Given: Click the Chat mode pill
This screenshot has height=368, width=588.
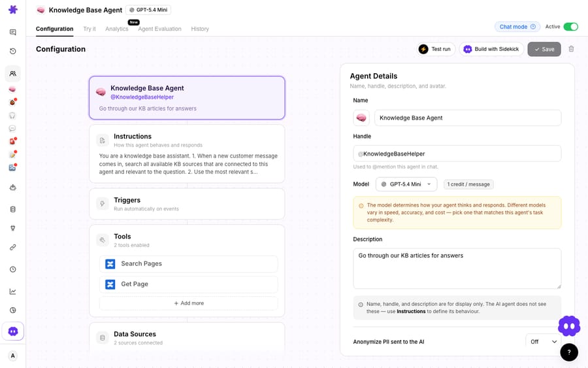Looking at the screenshot, I should (517, 27).
